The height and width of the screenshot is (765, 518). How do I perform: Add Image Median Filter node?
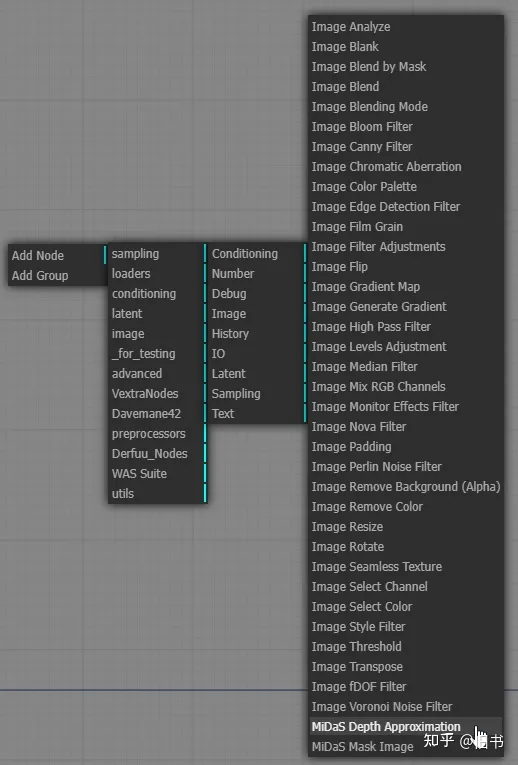406,367
